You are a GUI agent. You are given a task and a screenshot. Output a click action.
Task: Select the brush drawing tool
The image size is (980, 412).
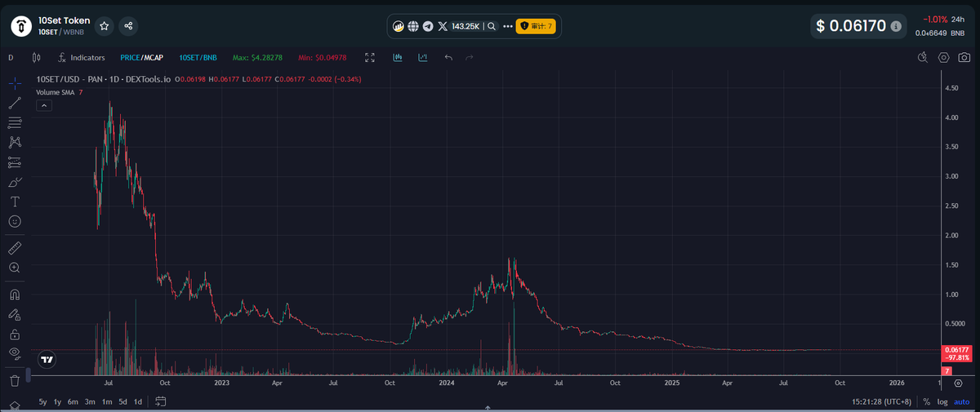coord(15,181)
